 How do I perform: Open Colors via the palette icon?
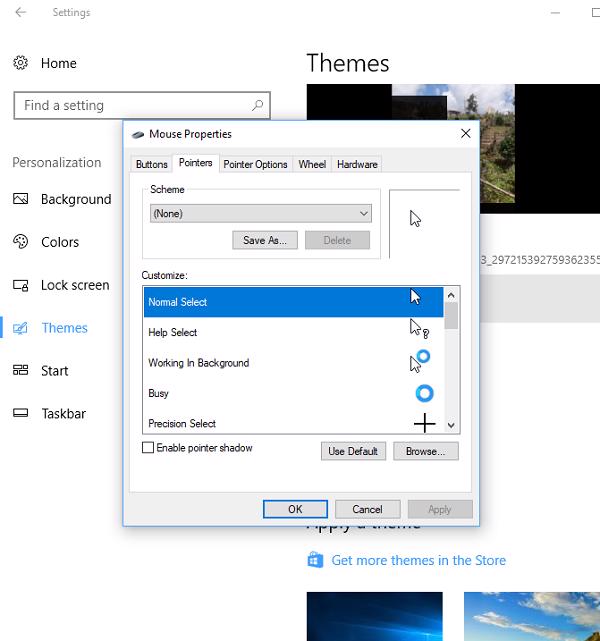pos(21,242)
